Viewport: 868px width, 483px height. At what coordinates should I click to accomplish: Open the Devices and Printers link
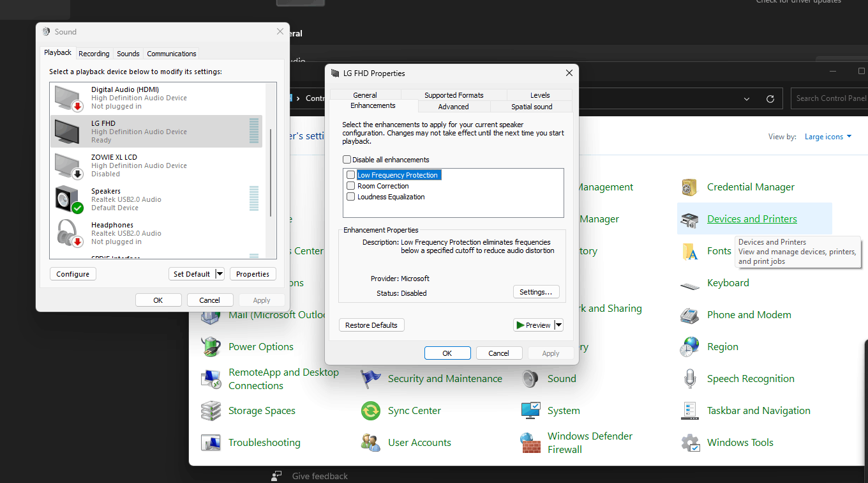coord(752,219)
